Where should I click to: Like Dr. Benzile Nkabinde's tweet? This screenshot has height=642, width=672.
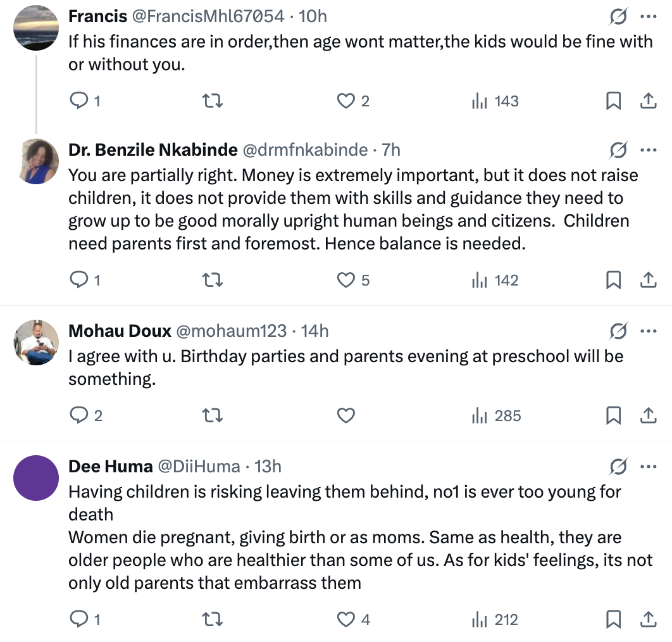tap(345, 280)
